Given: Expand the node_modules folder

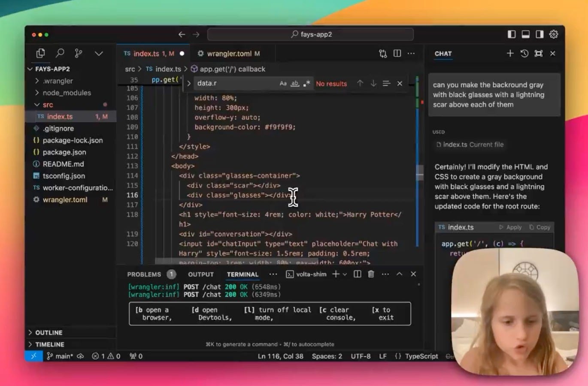Looking at the screenshot, I should 70,93.
